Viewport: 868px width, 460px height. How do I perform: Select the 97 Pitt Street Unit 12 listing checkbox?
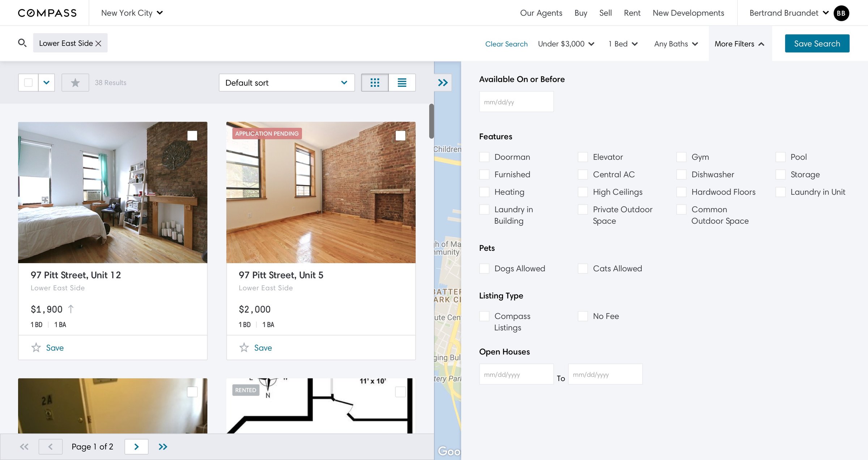[192, 136]
